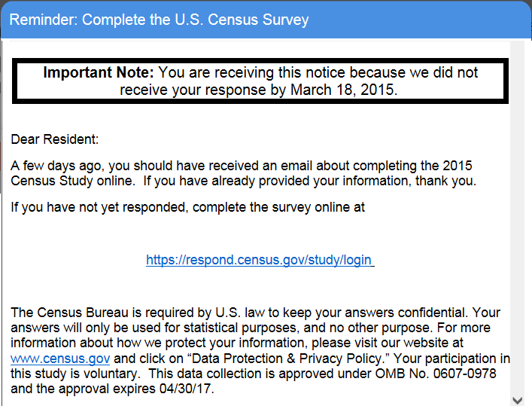Click the Important Note boxed notice
This screenshot has width=532, height=406.
pyautogui.click(x=260, y=81)
